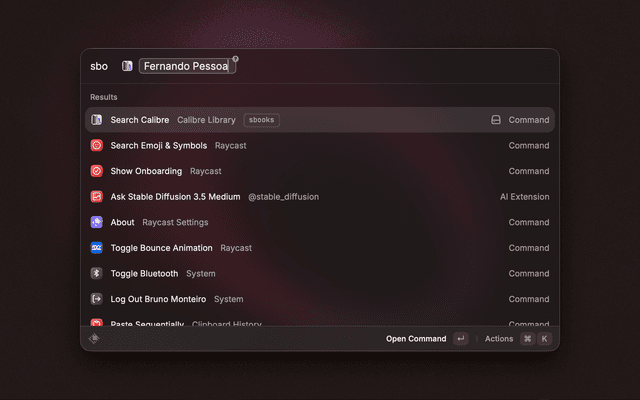Click the Log Out icon
Image resolution: width=640 pixels, height=400 pixels.
click(x=96, y=299)
